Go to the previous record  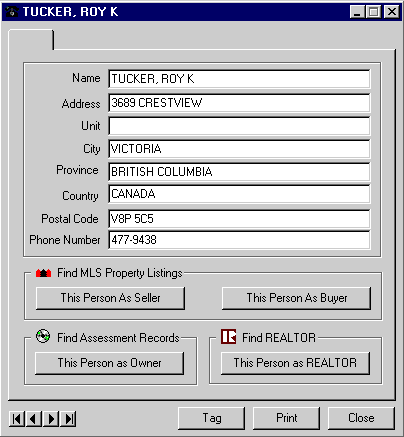pyautogui.click(x=34, y=419)
